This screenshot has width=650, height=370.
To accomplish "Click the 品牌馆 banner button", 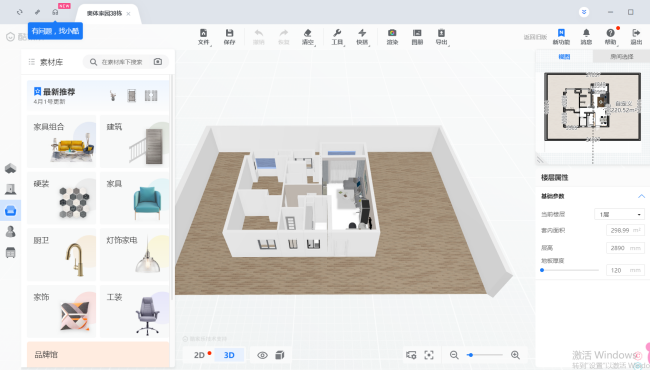I will tap(98, 354).
